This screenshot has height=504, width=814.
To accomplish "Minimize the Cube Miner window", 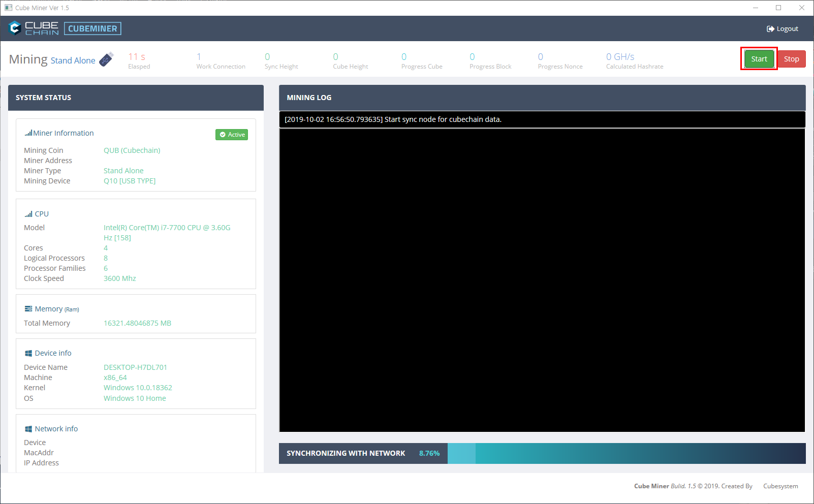I will [x=756, y=8].
